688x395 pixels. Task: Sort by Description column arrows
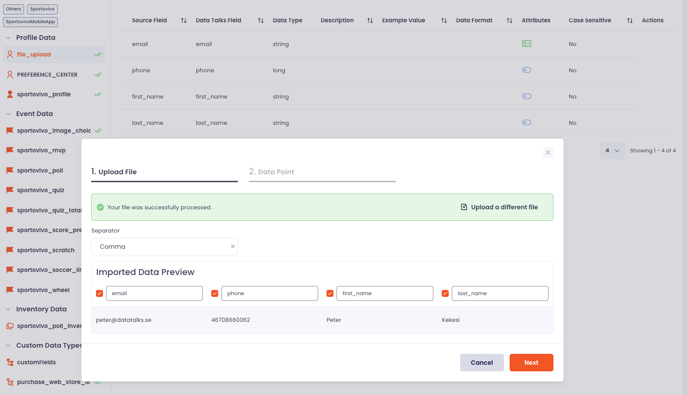tap(370, 21)
